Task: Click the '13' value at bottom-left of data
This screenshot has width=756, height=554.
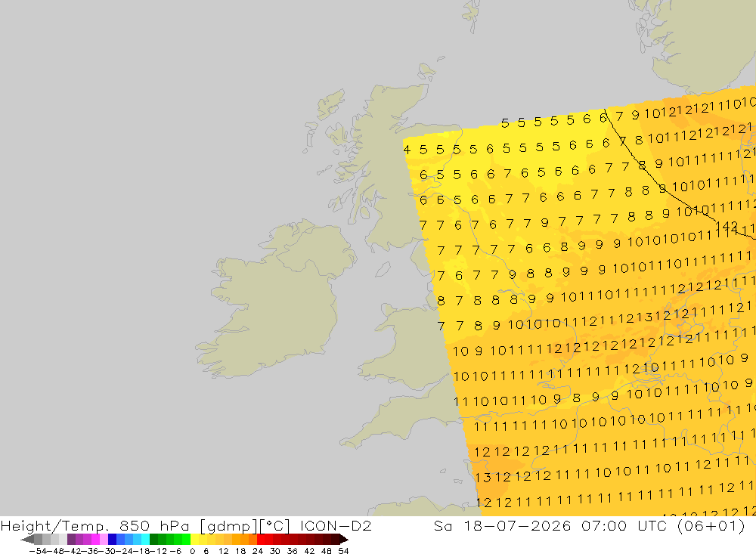Action: point(482,478)
